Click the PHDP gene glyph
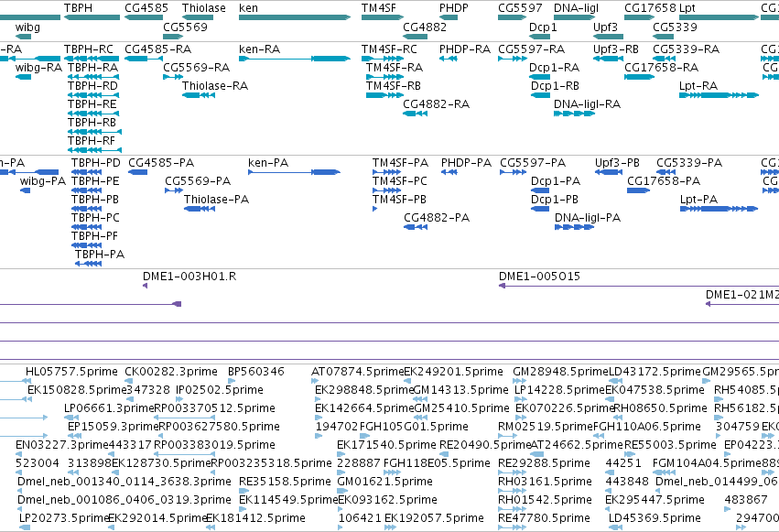 click(x=449, y=17)
